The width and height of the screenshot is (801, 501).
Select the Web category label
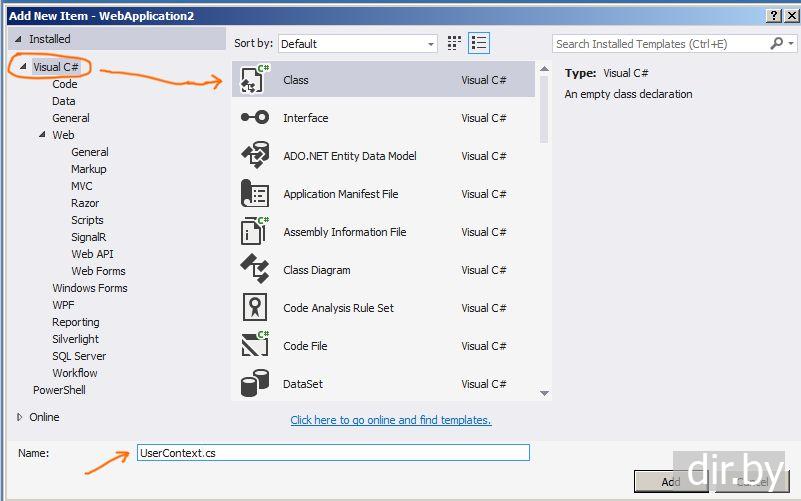(x=63, y=135)
